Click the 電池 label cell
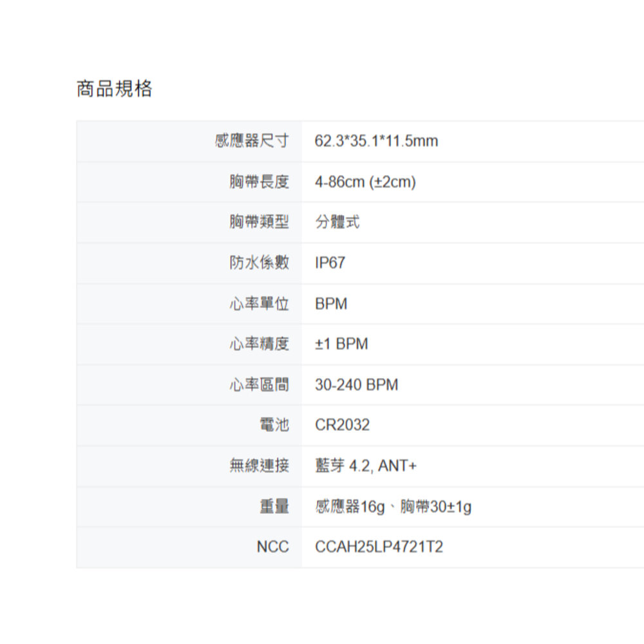The width and height of the screenshot is (644, 644). (x=274, y=425)
